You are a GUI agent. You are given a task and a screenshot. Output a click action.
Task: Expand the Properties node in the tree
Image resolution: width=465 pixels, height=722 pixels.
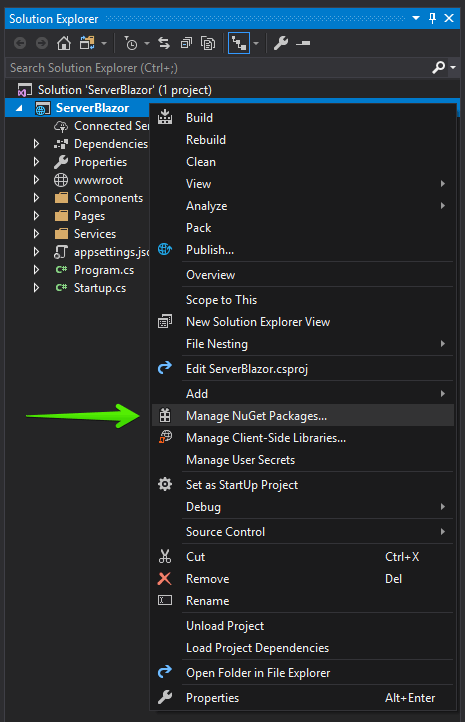coord(36,162)
